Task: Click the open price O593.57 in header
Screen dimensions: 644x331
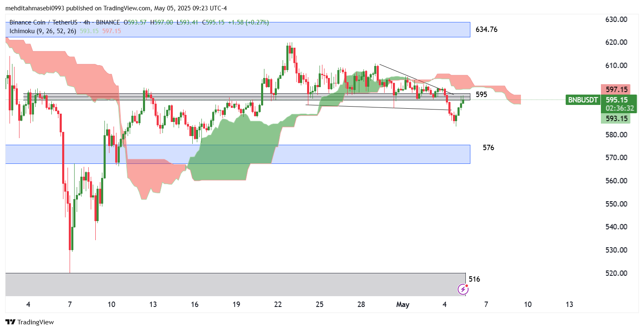Action: 135,22
